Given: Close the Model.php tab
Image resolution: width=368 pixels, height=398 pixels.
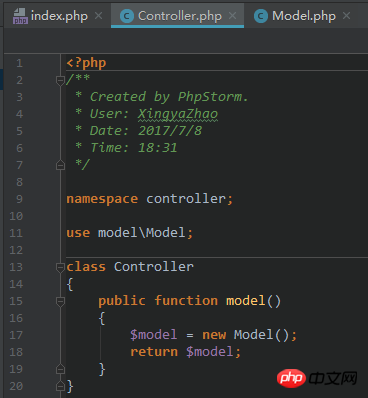Looking at the screenshot, I should pos(347,16).
